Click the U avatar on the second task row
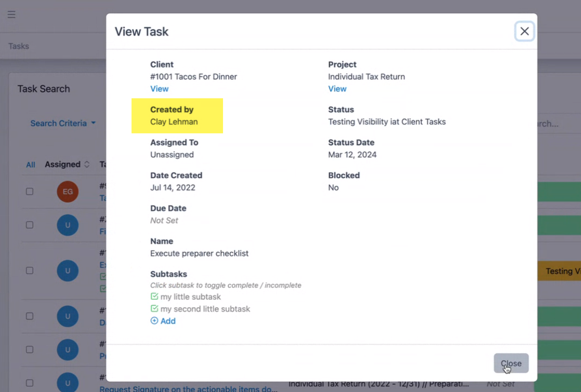Image resolution: width=581 pixels, height=392 pixels. tap(67, 225)
